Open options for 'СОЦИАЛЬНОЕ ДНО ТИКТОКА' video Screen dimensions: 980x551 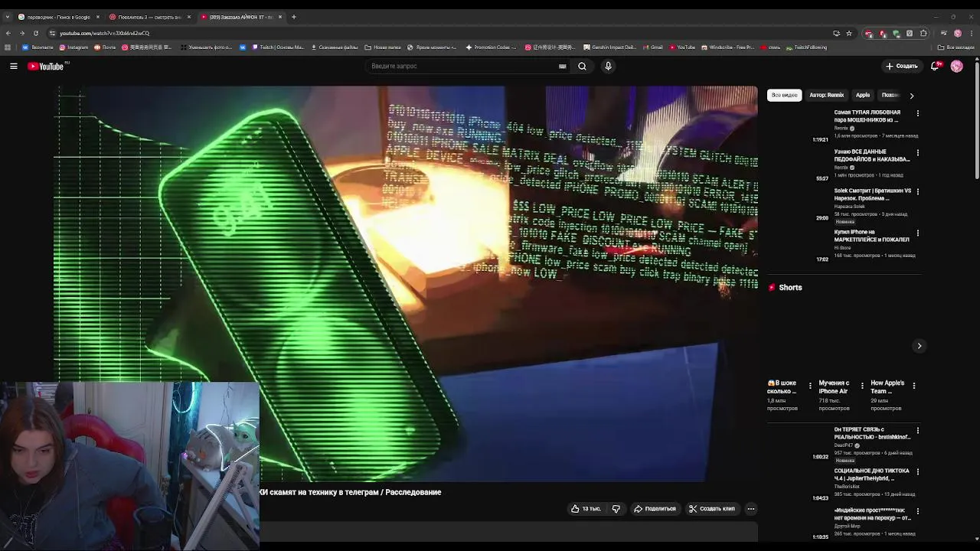pyautogui.click(x=917, y=471)
